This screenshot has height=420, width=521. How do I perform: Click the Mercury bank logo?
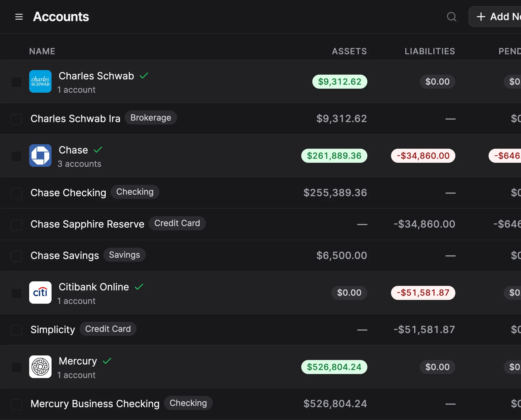point(40,367)
